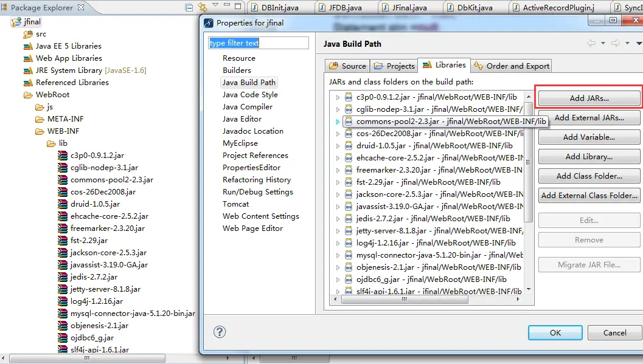Expand cglib-nodep-3.1.jar build path entry
643x364 pixels.
(338, 109)
